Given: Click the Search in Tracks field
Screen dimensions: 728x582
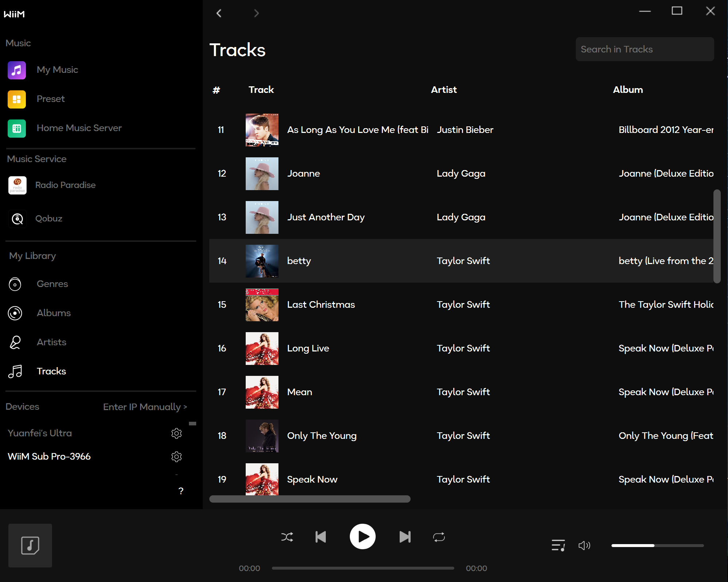Looking at the screenshot, I should click(x=644, y=49).
